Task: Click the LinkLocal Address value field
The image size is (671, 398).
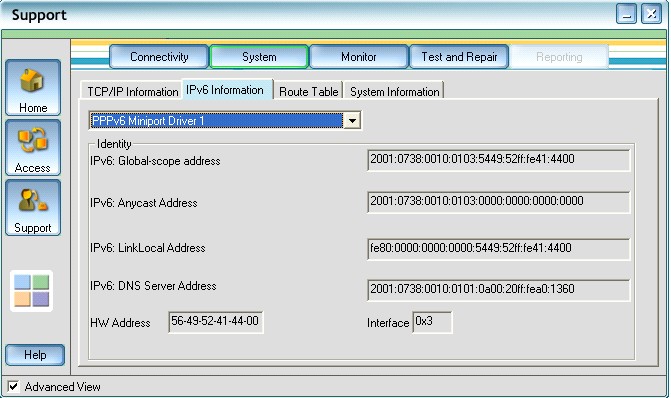Action: pos(499,249)
